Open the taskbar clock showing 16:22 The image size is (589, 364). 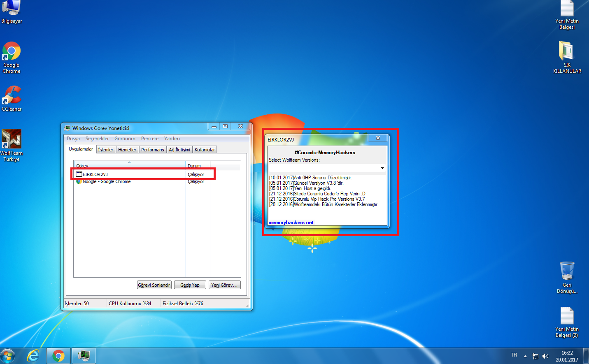point(567,356)
